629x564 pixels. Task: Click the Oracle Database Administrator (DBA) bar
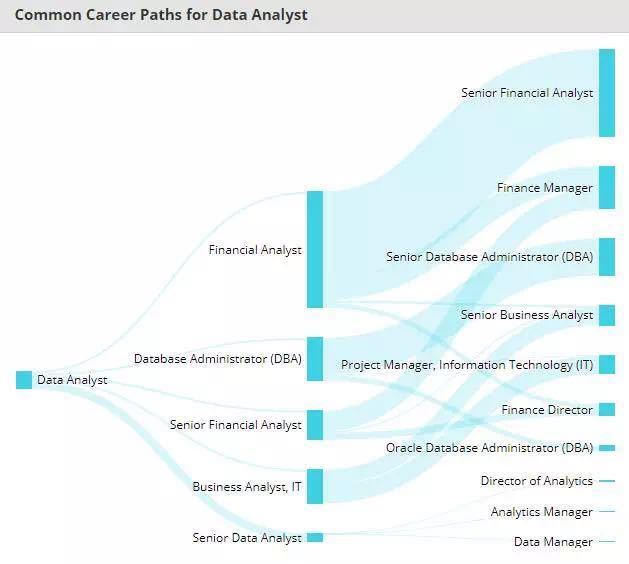pyautogui.click(x=607, y=448)
